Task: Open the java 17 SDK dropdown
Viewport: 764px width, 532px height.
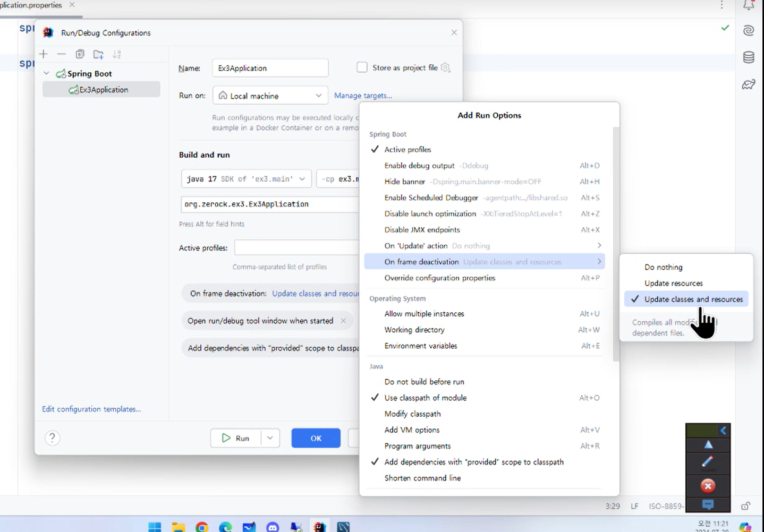Action: coord(246,179)
